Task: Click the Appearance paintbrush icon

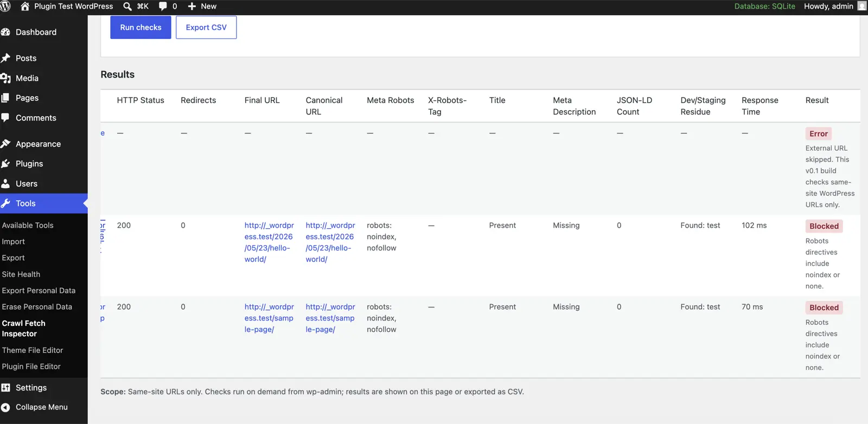Action: pyautogui.click(x=6, y=144)
